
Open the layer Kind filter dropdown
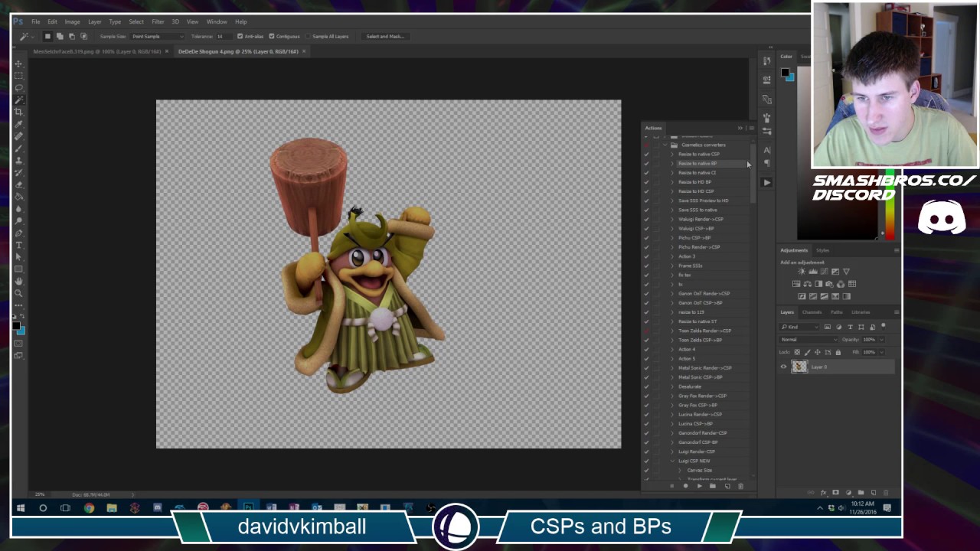pos(799,327)
